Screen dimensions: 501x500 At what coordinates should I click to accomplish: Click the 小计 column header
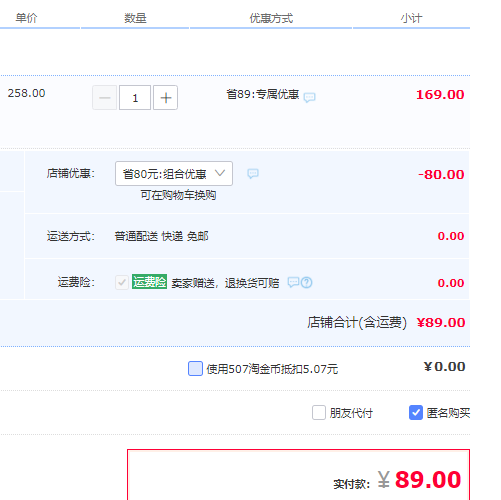click(411, 18)
